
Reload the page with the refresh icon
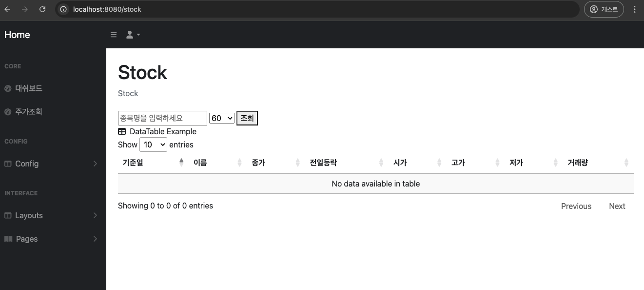point(42,9)
